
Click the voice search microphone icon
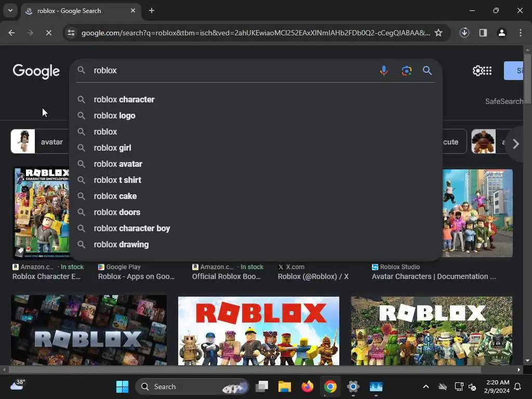(x=384, y=71)
